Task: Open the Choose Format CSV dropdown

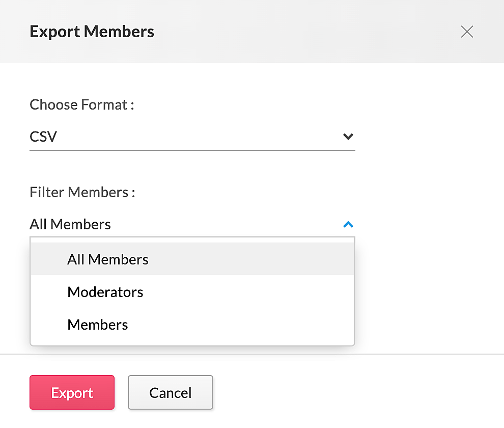Action: (x=192, y=137)
